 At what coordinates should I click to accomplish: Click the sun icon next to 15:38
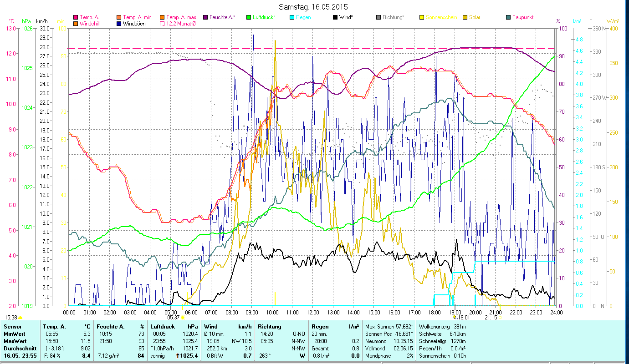pos(20,318)
